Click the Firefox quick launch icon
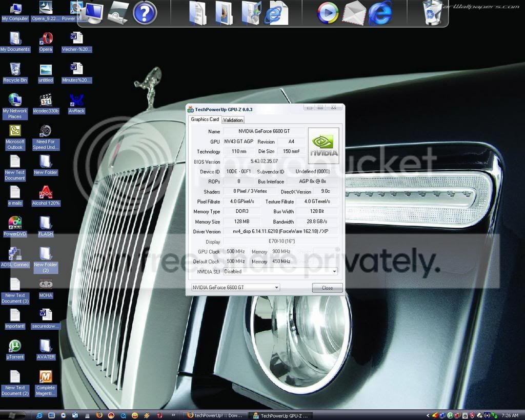 click(x=99, y=415)
